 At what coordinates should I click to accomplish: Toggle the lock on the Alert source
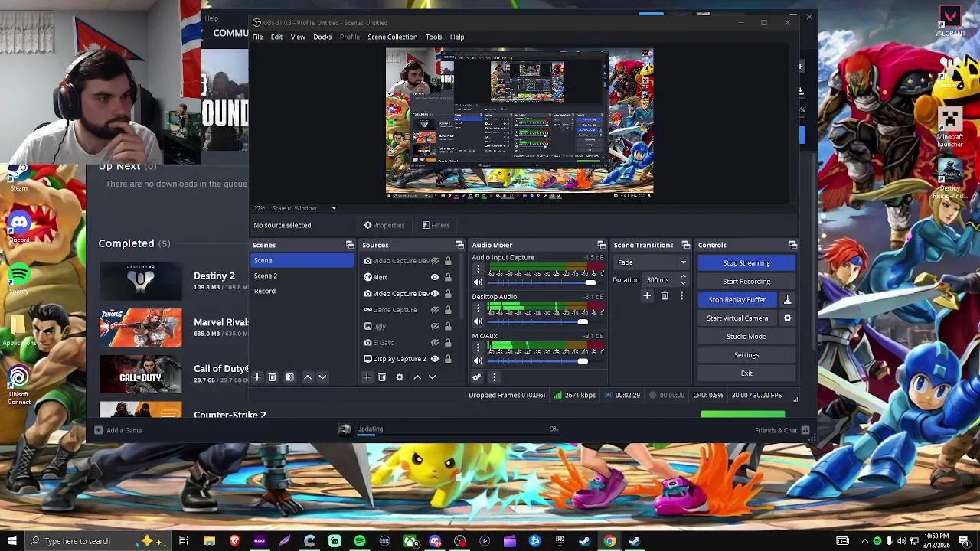[448, 277]
